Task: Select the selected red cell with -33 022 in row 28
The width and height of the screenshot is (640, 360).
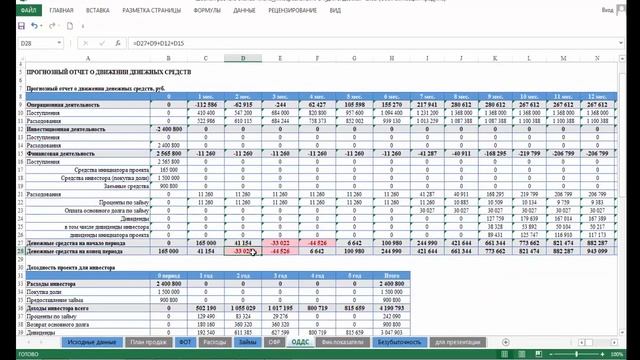Action: [243, 251]
